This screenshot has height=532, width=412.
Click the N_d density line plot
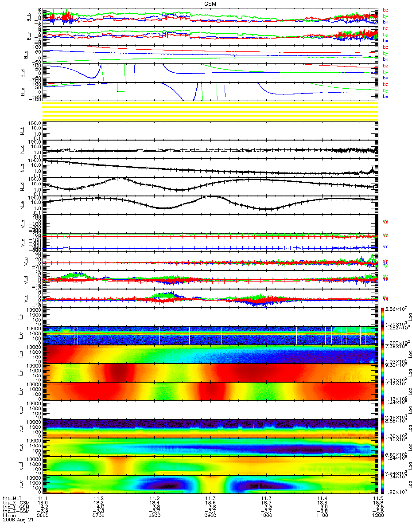[x=210, y=187]
